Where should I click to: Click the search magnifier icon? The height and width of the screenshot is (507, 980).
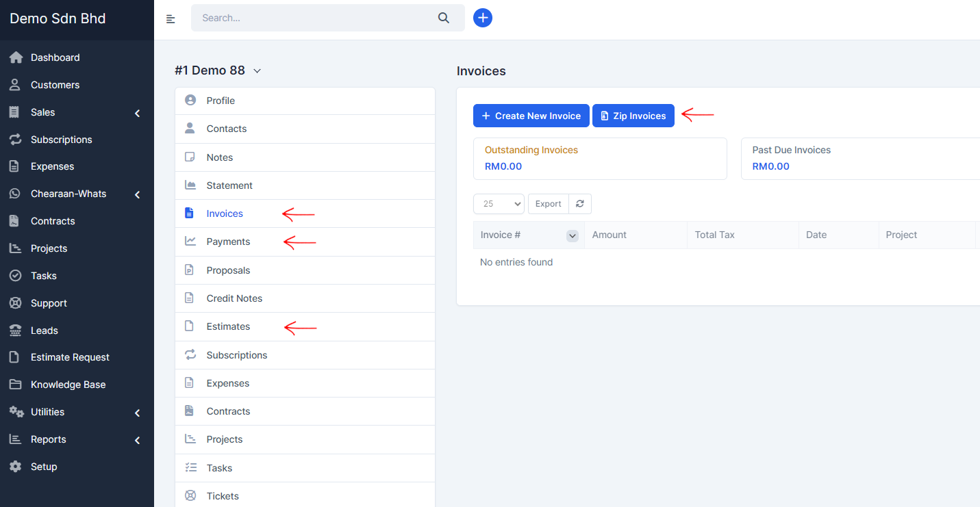pyautogui.click(x=444, y=18)
